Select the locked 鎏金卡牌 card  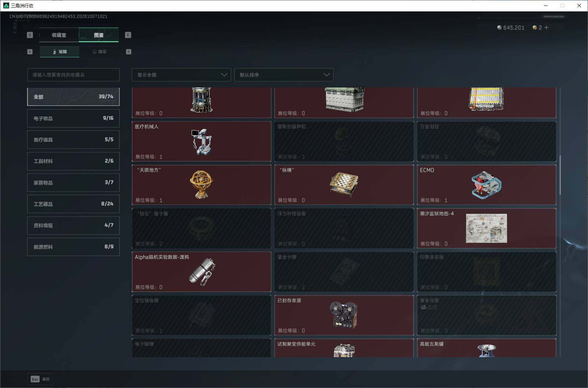344,272
